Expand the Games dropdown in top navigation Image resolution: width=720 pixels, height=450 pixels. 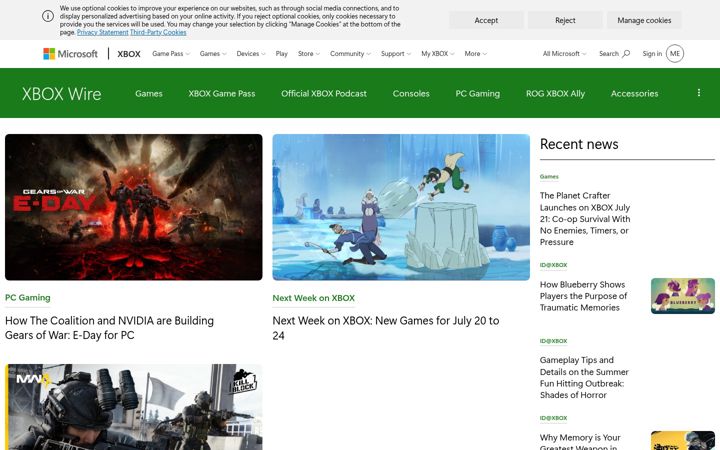pos(213,54)
